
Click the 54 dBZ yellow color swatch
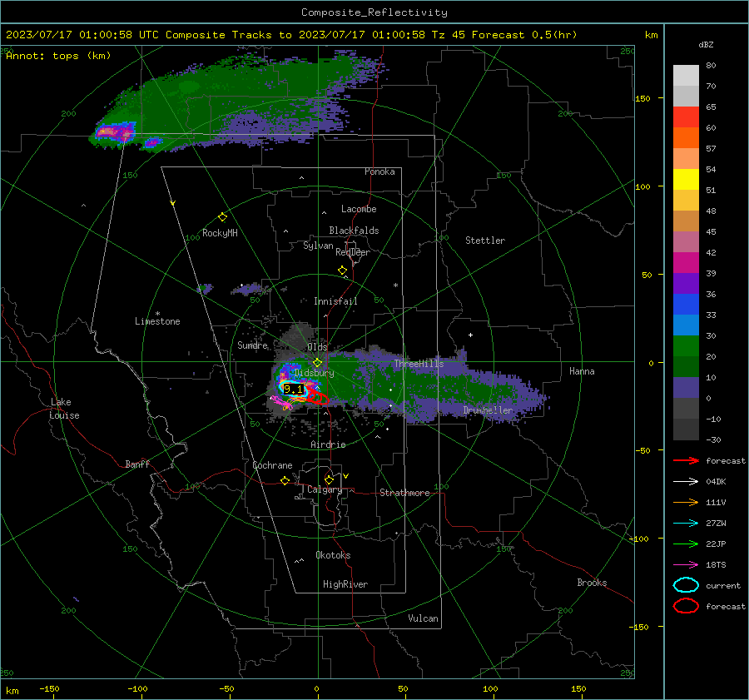click(x=686, y=179)
